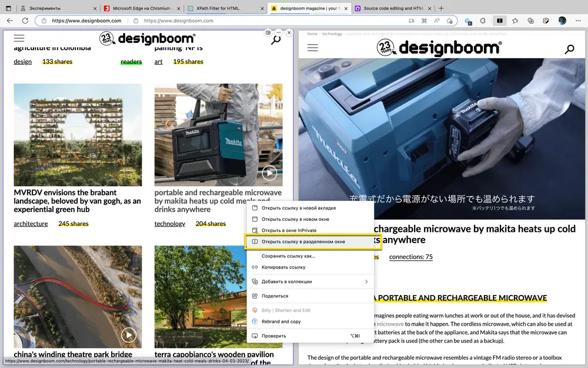Viewport: 588px width, 368px height.
Task: Close the left split pane
Action: point(289,33)
